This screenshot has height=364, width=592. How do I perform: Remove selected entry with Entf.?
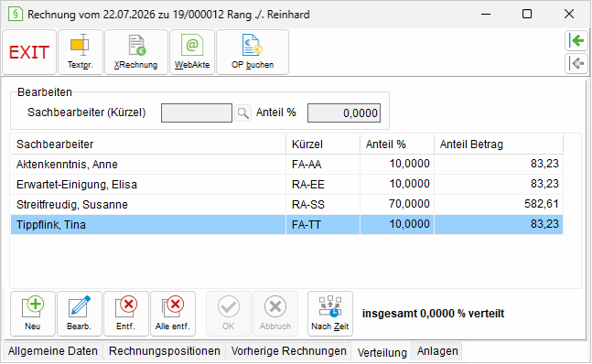[126, 314]
